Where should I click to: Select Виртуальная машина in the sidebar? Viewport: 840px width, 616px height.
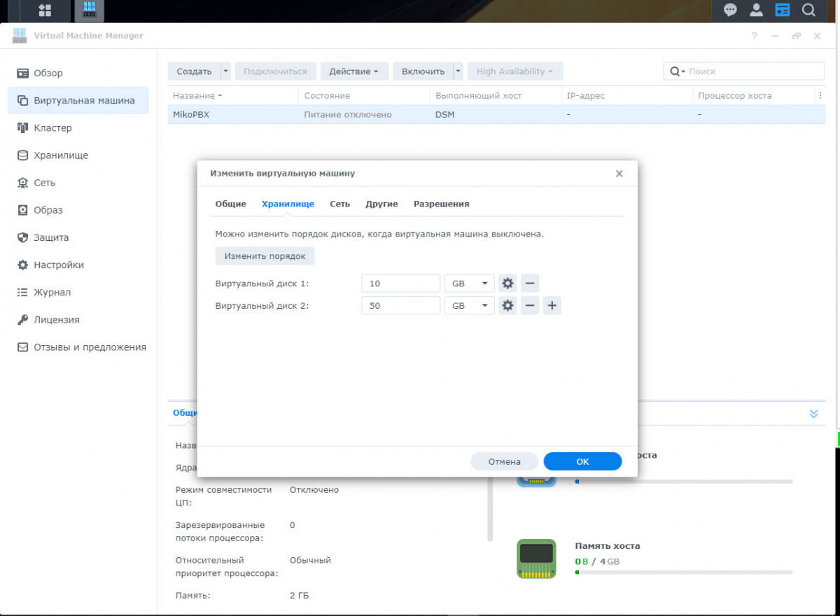pos(78,100)
